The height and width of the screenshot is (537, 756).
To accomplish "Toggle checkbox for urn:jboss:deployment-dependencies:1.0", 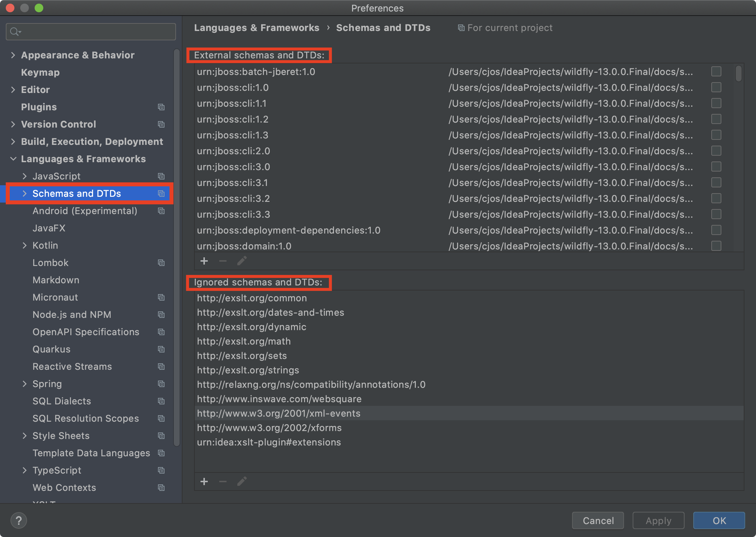I will 716,230.
